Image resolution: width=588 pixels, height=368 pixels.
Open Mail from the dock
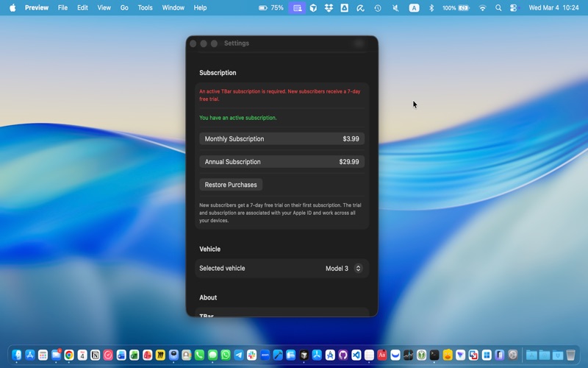56,355
